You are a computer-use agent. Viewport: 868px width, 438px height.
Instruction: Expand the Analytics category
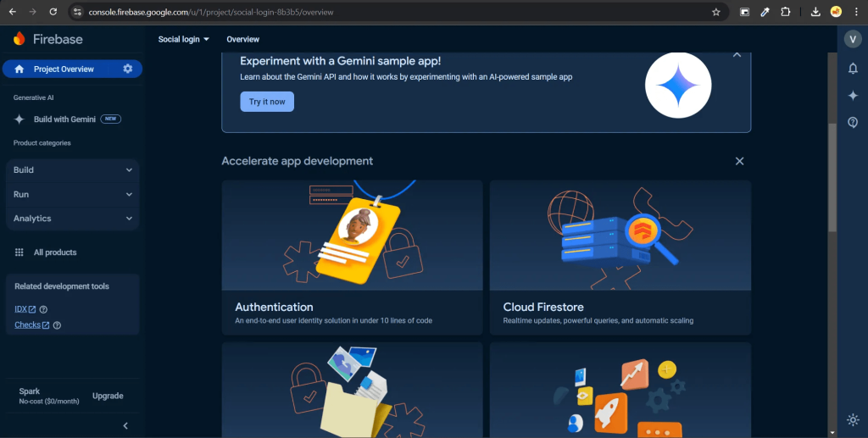point(72,219)
